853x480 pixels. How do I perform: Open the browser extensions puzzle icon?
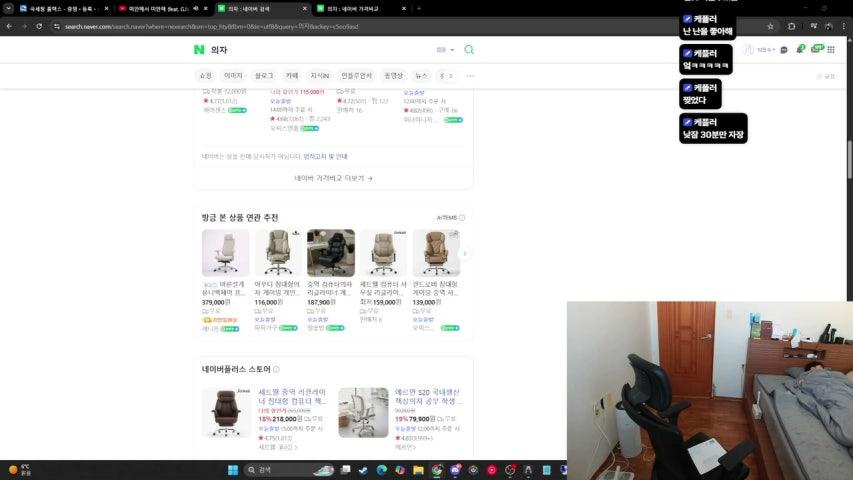point(792,26)
